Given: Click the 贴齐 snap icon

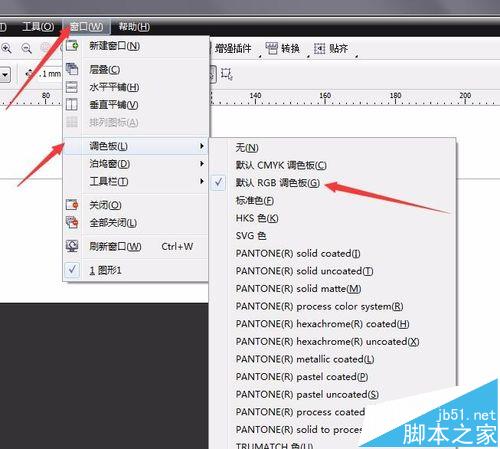Looking at the screenshot, I should (x=319, y=49).
